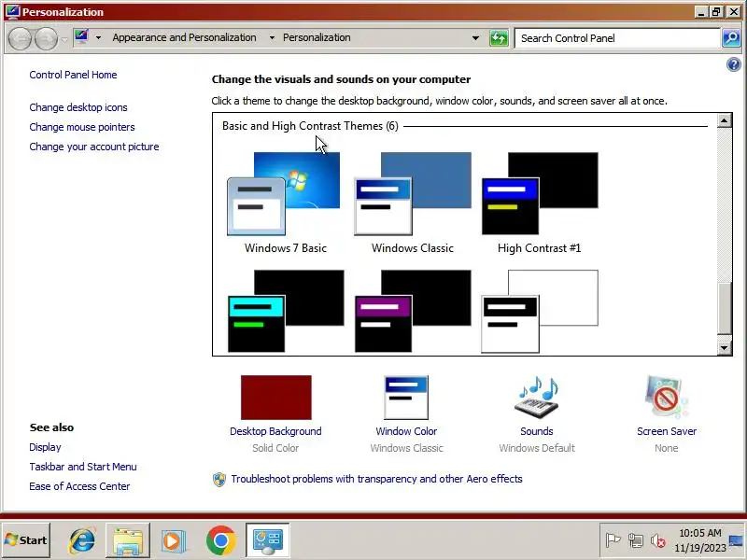
Task: Open Action Center flag tray icon
Action: pyautogui.click(x=613, y=540)
